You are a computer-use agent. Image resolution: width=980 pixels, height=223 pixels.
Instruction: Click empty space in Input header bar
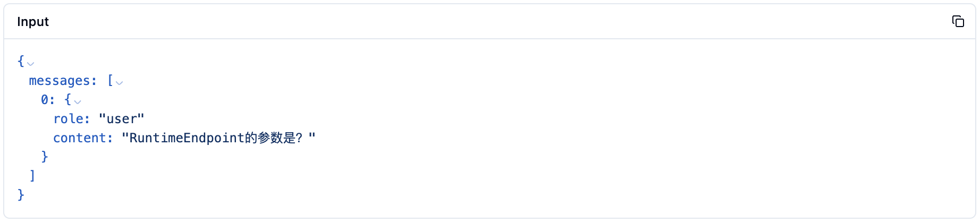478,22
